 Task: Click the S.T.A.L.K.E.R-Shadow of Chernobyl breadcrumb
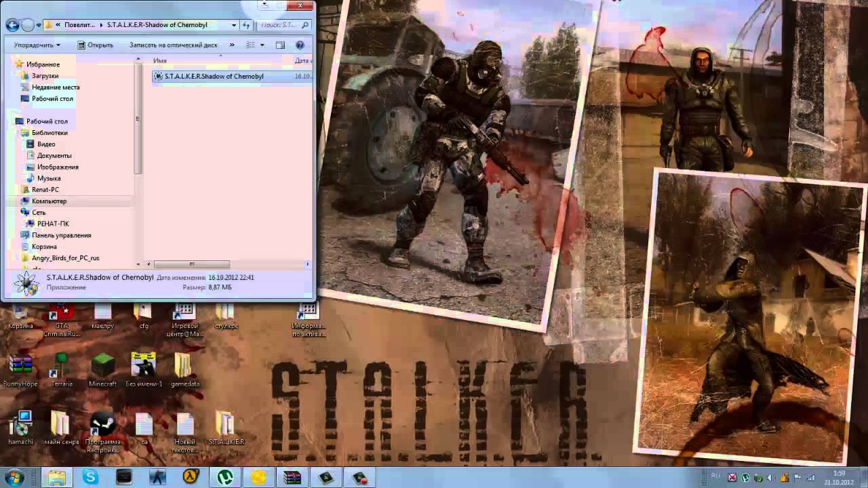pyautogui.click(x=157, y=25)
